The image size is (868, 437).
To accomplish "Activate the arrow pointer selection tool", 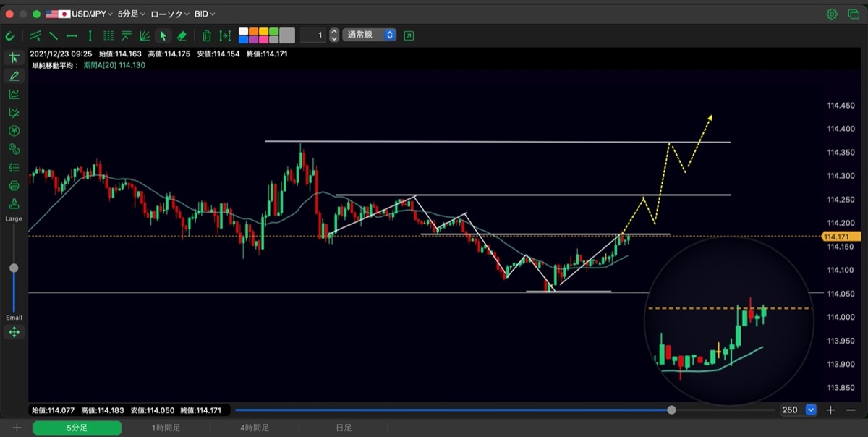I will click(x=163, y=35).
